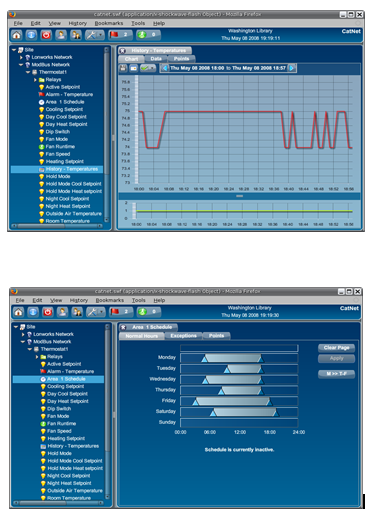Collapse the Thermostat1 node in the schedule window tree
This screenshot has width=375, height=515.
[29, 349]
